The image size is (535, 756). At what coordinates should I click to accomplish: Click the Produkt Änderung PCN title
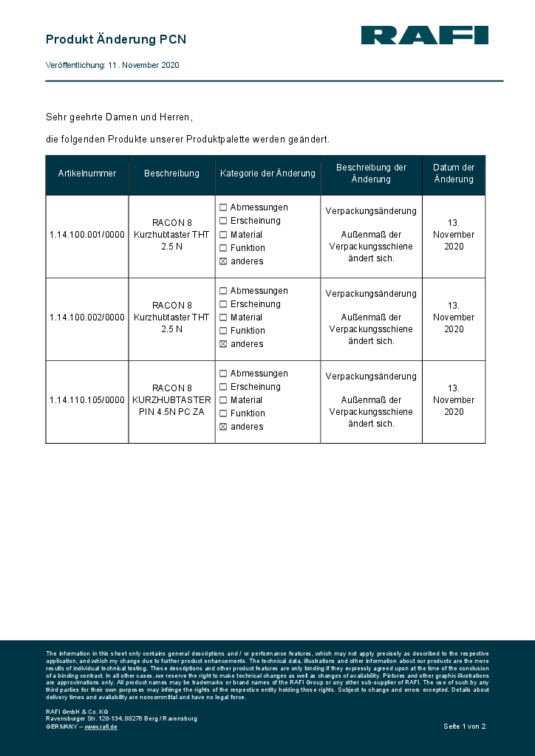point(115,39)
